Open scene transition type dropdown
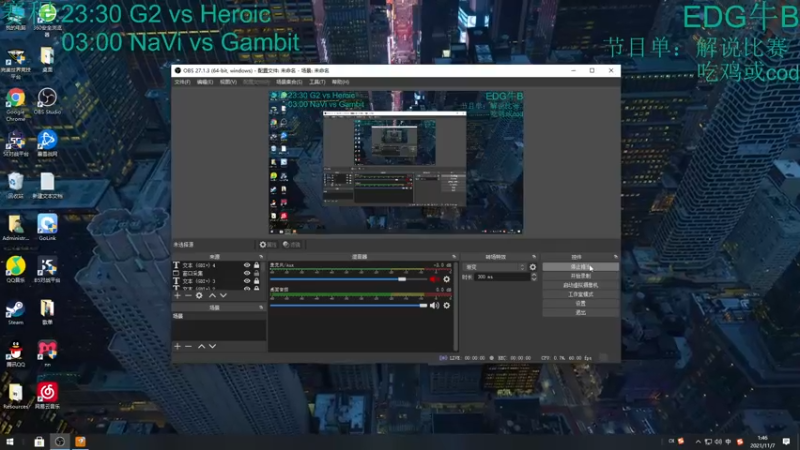Viewport: 800px width, 450px height. pyautogui.click(x=494, y=267)
